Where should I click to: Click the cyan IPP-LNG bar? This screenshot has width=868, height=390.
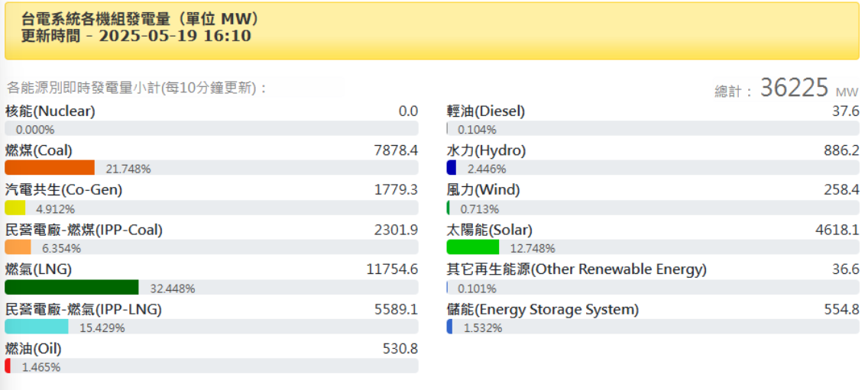coord(37,327)
